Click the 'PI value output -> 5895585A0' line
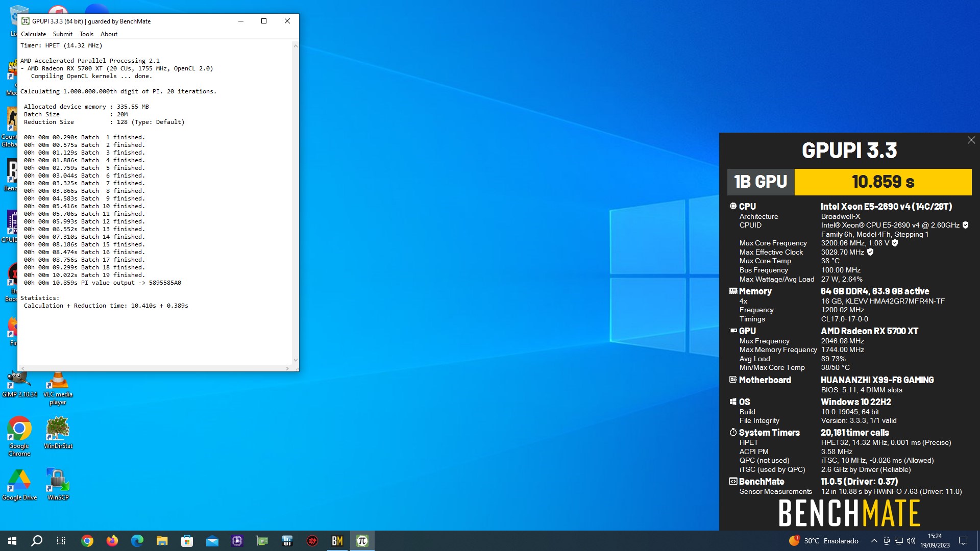 click(x=103, y=283)
